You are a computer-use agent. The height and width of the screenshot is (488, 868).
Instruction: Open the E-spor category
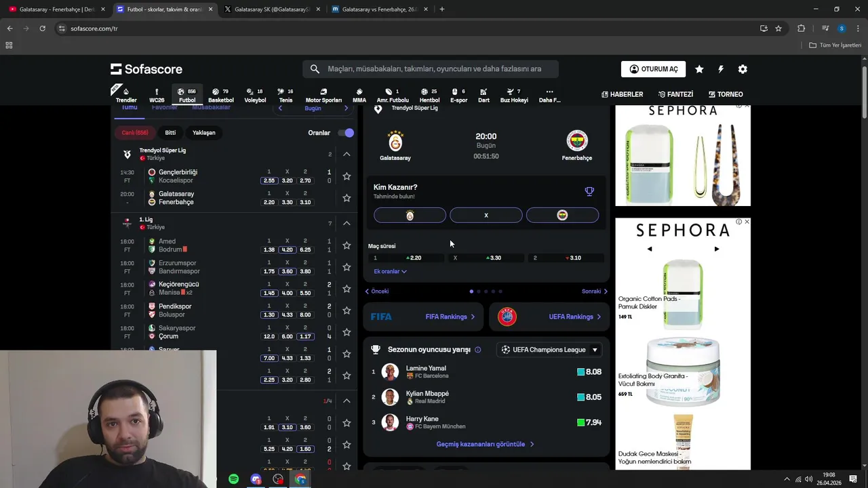[x=458, y=96]
